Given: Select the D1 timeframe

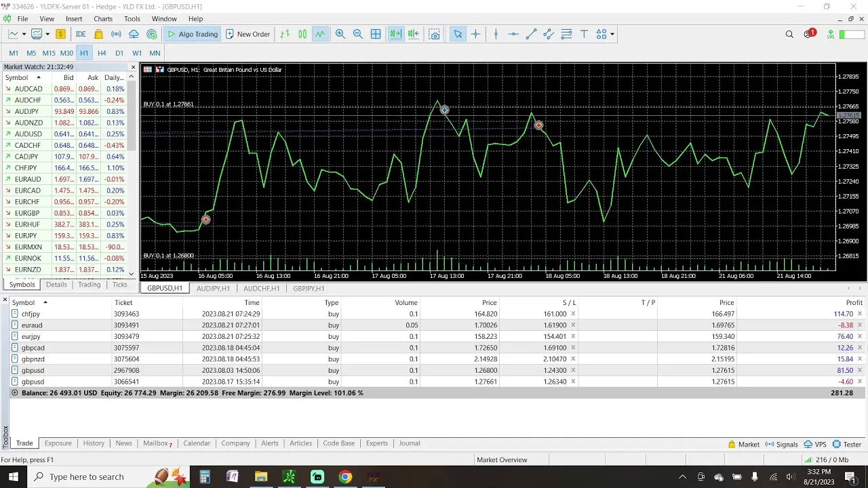Looking at the screenshot, I should 119,53.
